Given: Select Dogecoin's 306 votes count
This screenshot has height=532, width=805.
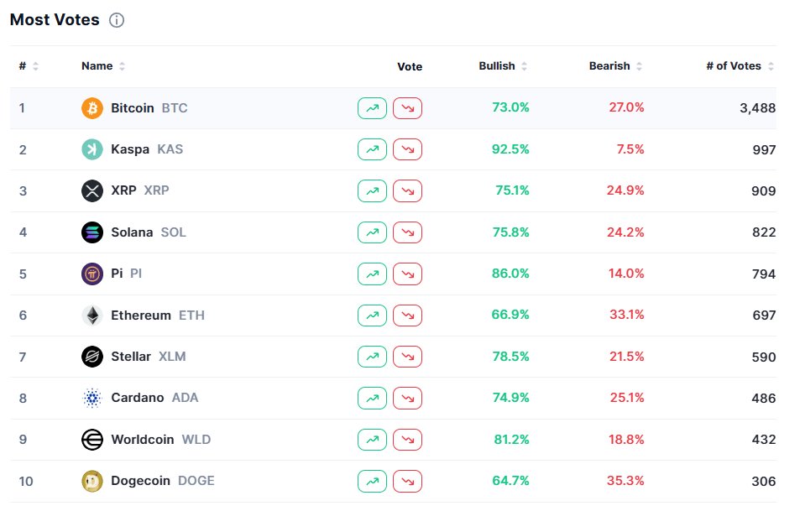Looking at the screenshot, I should coord(763,481).
